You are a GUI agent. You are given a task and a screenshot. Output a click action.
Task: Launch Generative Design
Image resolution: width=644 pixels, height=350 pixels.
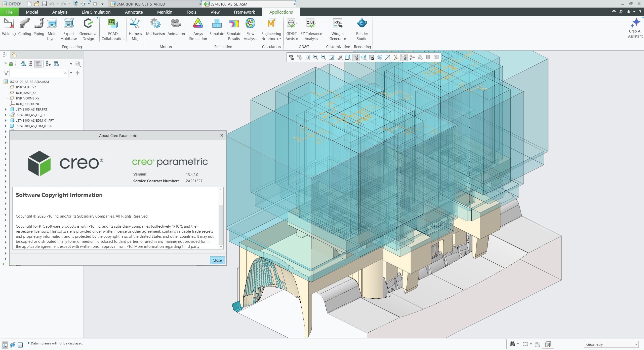point(88,29)
